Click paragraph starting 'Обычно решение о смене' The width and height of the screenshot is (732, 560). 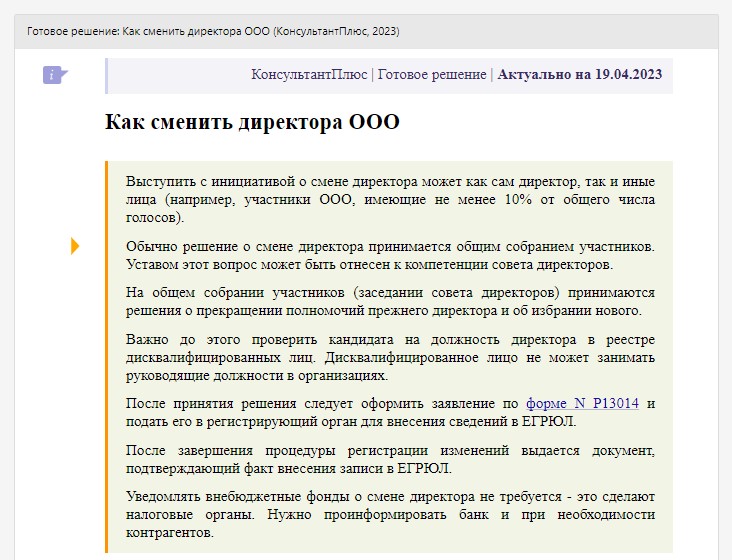[390, 255]
